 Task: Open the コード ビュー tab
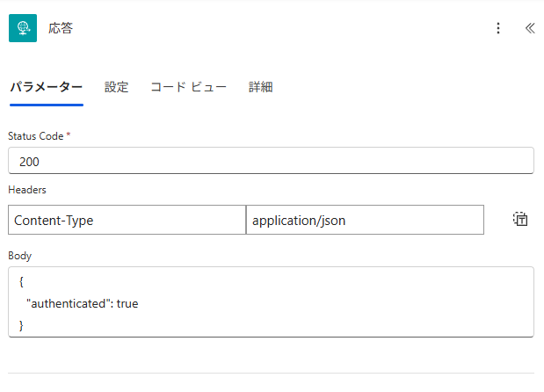[188, 87]
